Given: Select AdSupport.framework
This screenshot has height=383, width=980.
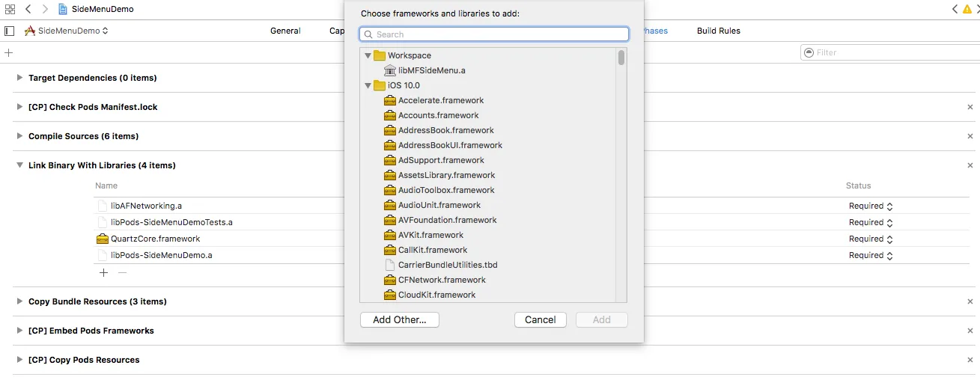Looking at the screenshot, I should click(x=441, y=160).
